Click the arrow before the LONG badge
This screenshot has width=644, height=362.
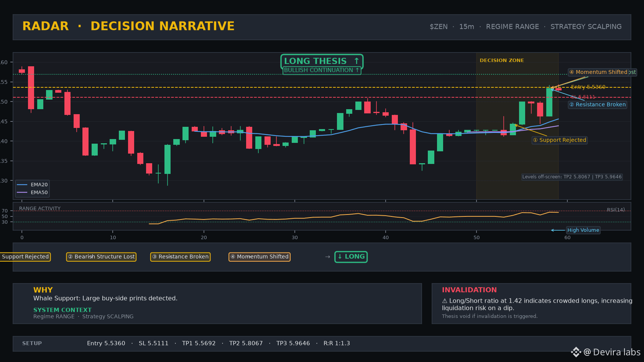tap(327, 257)
